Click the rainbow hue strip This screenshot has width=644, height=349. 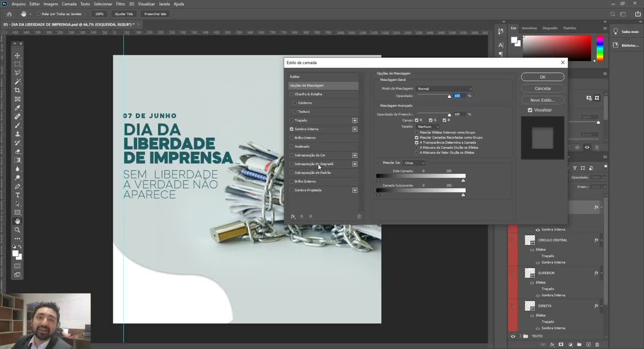point(600,48)
